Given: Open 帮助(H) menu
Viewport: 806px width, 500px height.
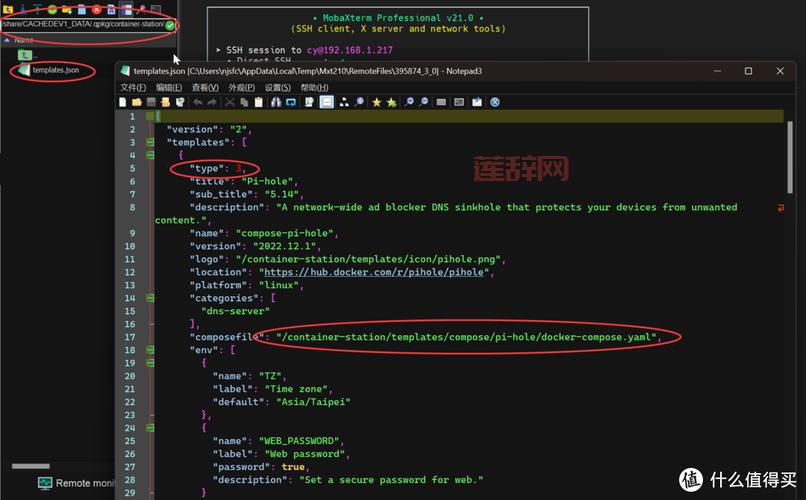Looking at the screenshot, I should coord(314,87).
